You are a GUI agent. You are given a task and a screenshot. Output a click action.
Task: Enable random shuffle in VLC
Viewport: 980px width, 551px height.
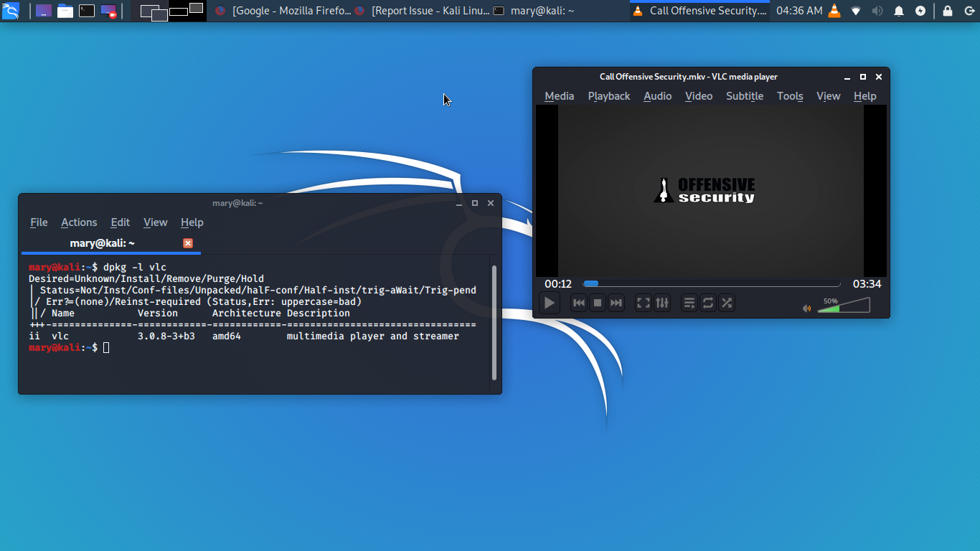tap(727, 303)
